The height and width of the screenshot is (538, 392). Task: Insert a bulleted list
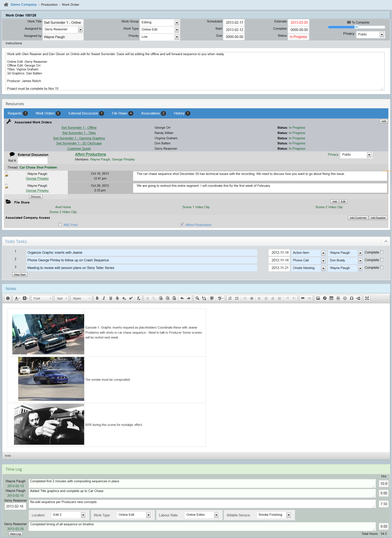click(x=237, y=298)
